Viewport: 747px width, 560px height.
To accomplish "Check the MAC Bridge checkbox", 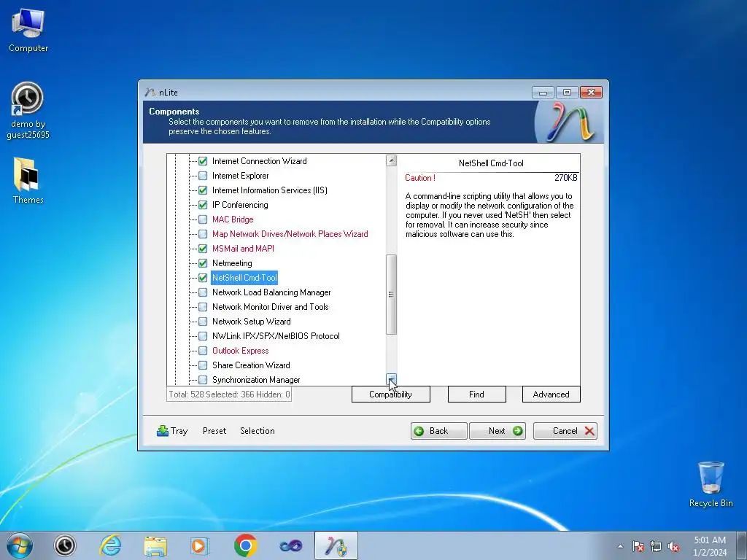I will (x=203, y=219).
